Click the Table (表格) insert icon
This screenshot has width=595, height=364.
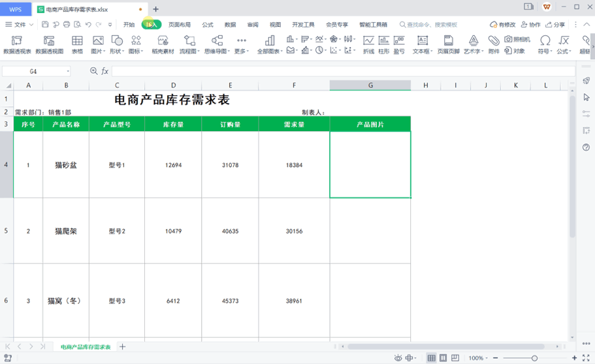click(x=77, y=45)
